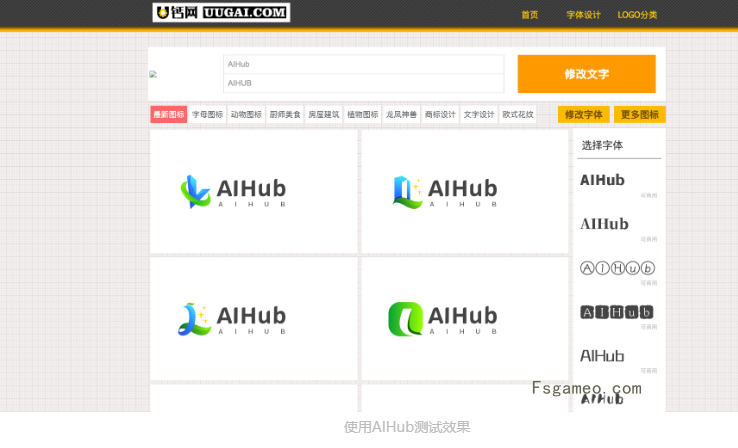
Task: Select the 字母图标 category tab
Action: pyautogui.click(x=207, y=114)
